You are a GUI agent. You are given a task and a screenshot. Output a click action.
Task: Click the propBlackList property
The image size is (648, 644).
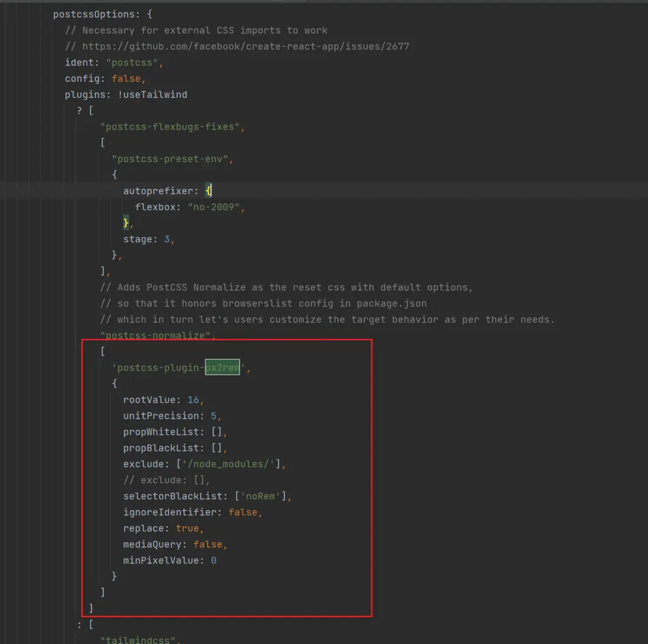(x=161, y=448)
